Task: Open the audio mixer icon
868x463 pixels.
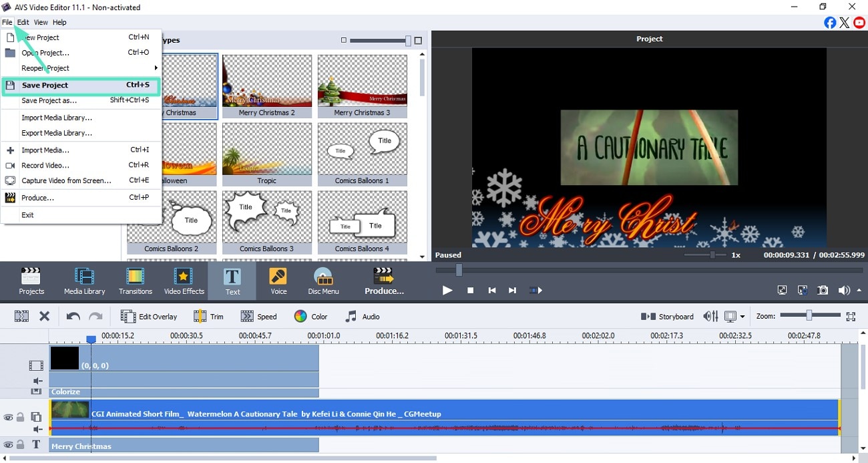Action: 710,317
